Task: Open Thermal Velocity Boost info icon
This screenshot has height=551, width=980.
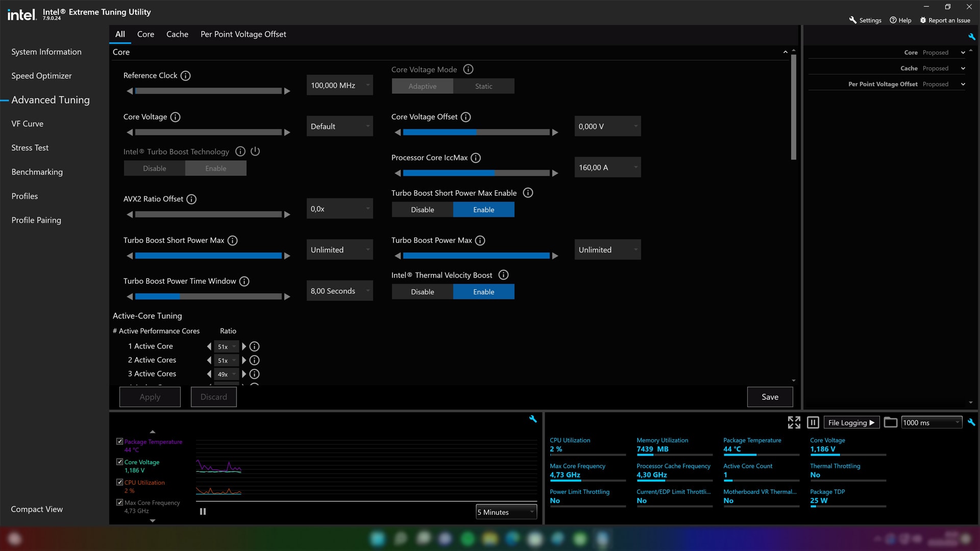Action: point(503,275)
